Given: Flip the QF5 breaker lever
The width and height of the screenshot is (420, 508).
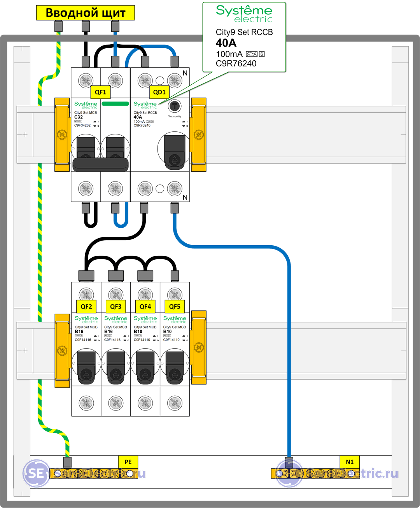Looking at the screenshot, I should point(175,367).
